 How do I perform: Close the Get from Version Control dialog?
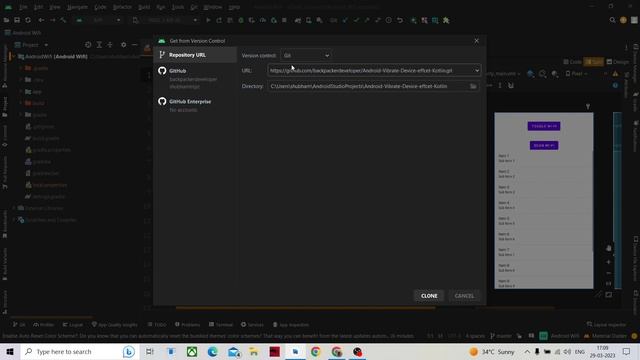tap(476, 41)
